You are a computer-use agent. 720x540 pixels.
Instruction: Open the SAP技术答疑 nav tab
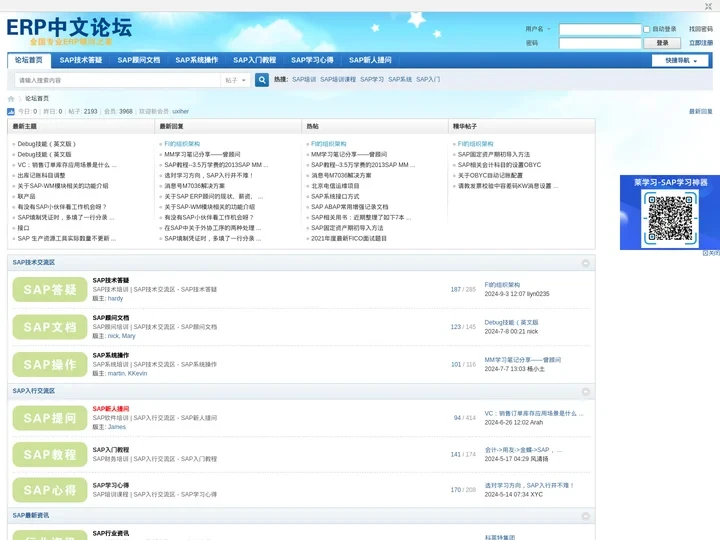[x=81, y=60]
